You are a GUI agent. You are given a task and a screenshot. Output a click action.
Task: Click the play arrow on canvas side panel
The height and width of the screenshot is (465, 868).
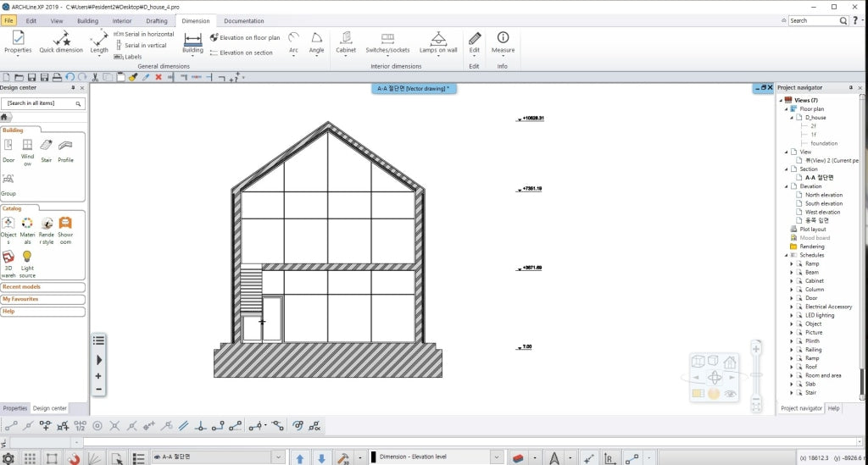click(x=98, y=360)
